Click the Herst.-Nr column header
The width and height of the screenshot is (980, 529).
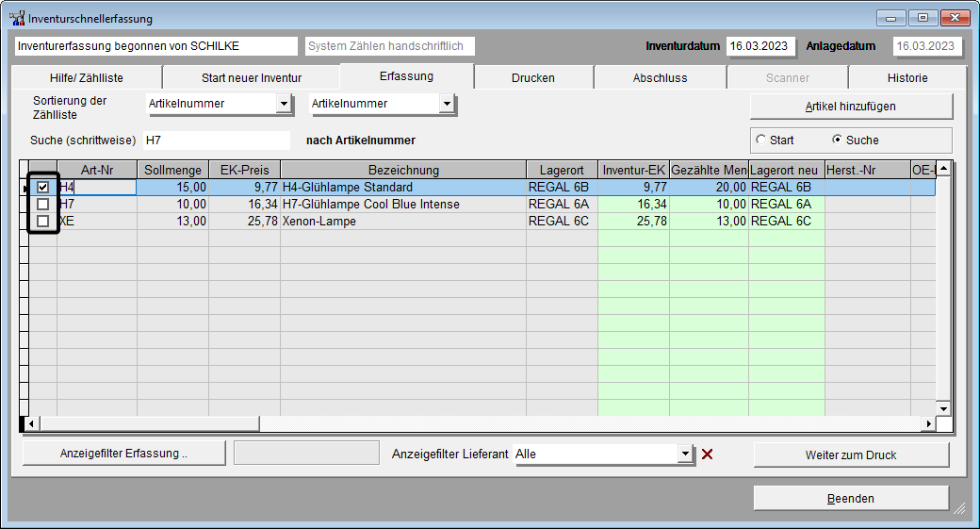[x=868, y=170]
